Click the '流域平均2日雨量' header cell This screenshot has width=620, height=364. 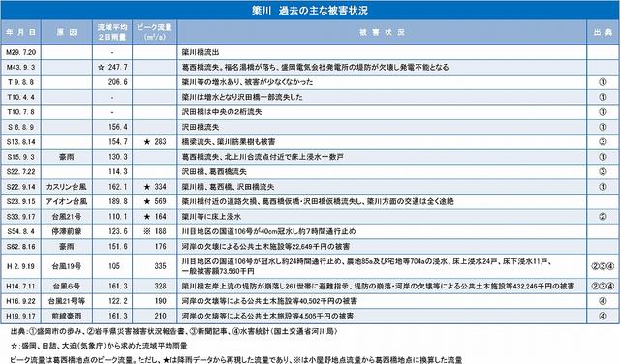coord(112,32)
